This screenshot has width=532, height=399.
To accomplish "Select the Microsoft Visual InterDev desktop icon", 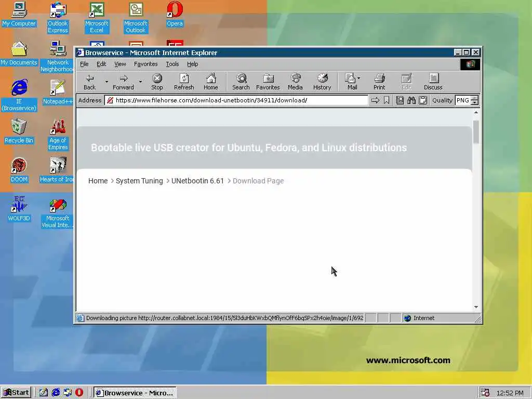I will click(x=57, y=212).
